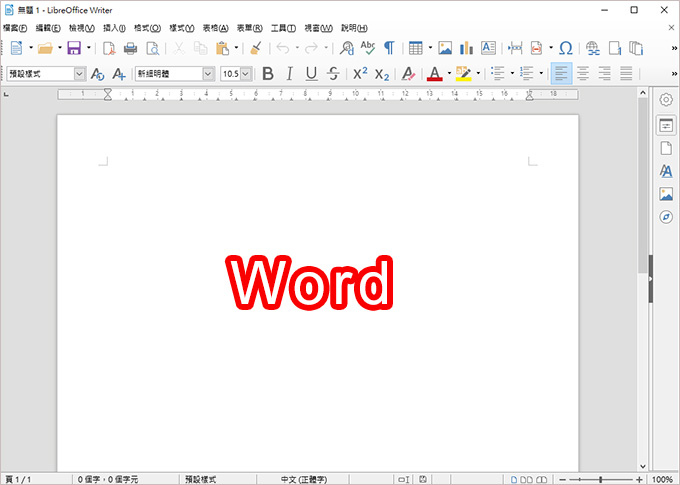Insert a page break

pos(515,48)
